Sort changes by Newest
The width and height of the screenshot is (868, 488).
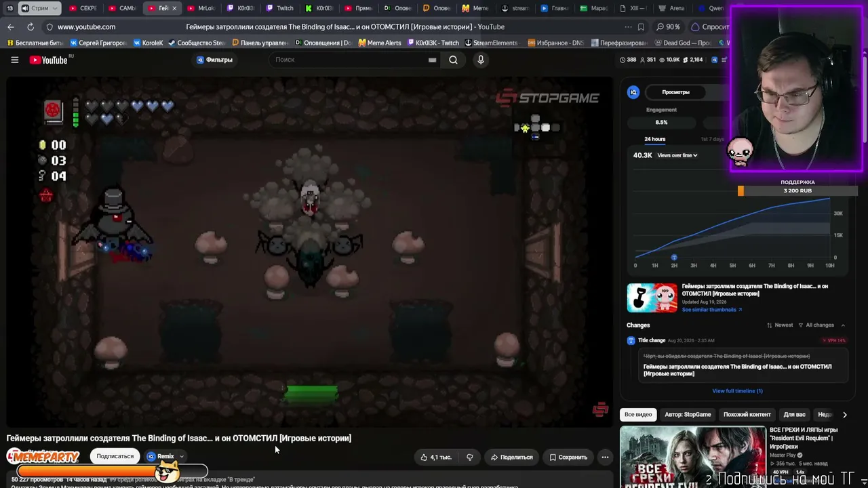click(x=780, y=325)
